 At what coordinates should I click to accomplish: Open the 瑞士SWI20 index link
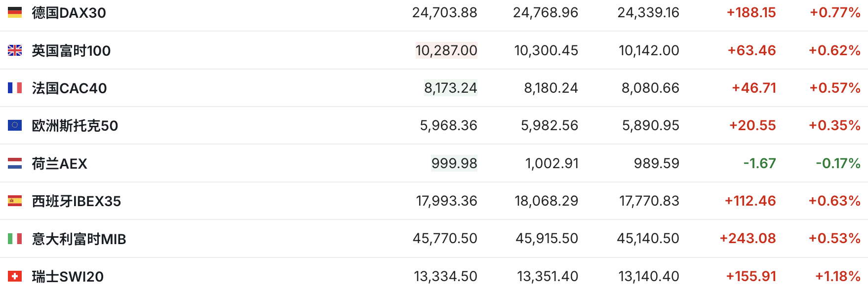[x=68, y=277]
